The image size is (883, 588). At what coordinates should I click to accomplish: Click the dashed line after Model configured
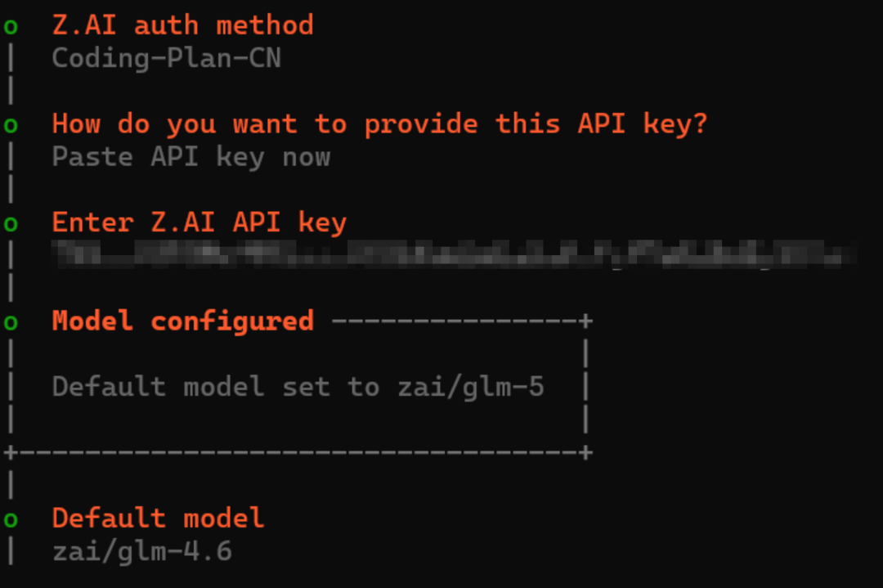coord(455,321)
